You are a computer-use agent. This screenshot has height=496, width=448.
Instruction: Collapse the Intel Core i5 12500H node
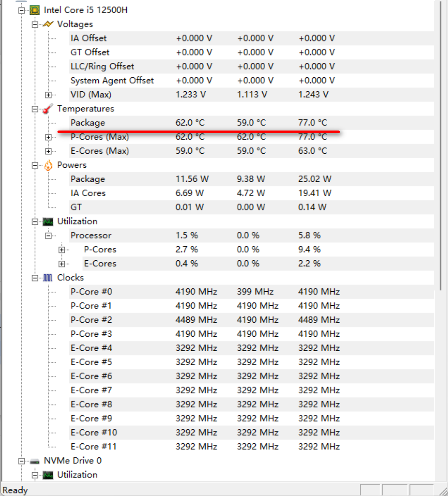point(22,10)
